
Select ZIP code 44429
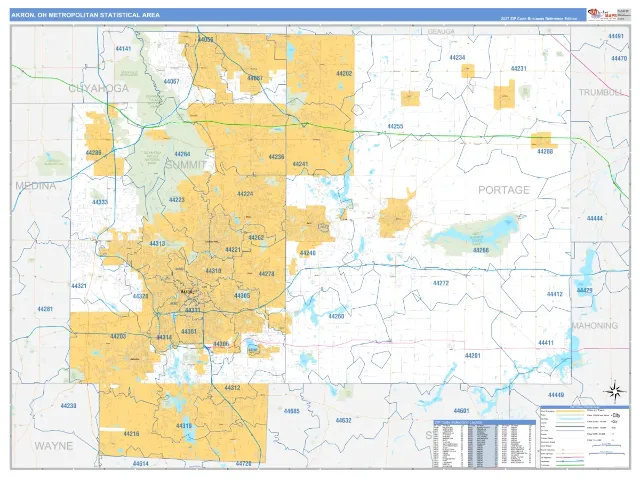(x=584, y=291)
